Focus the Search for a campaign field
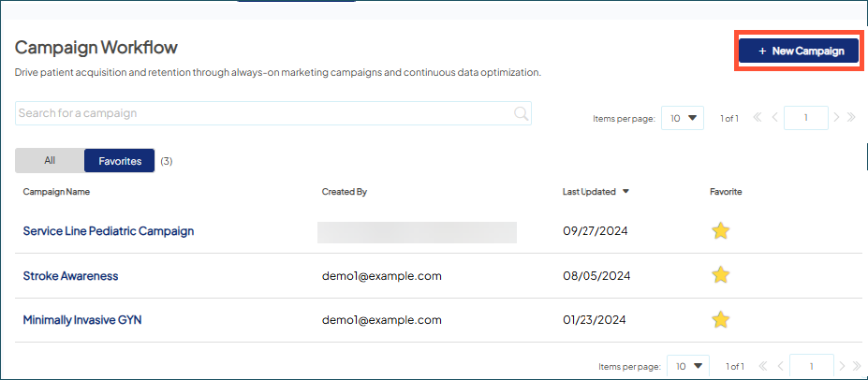Image resolution: width=868 pixels, height=380 pixels. (x=262, y=113)
